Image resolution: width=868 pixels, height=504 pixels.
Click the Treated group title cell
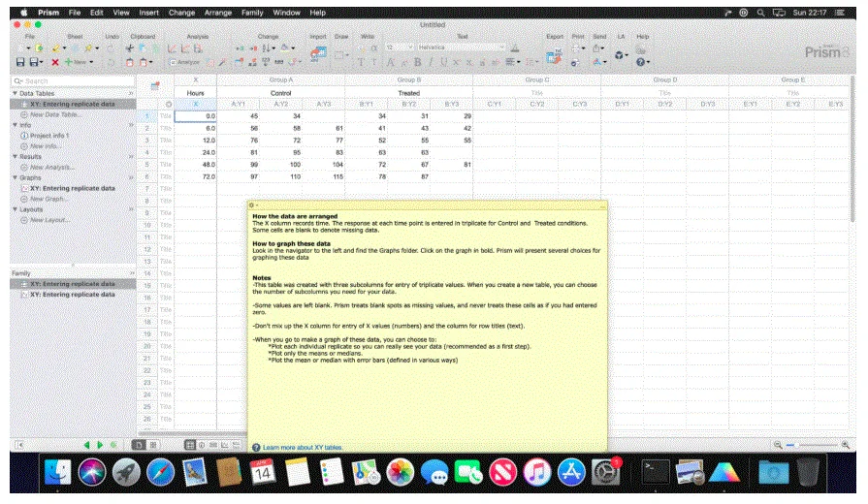pos(408,93)
